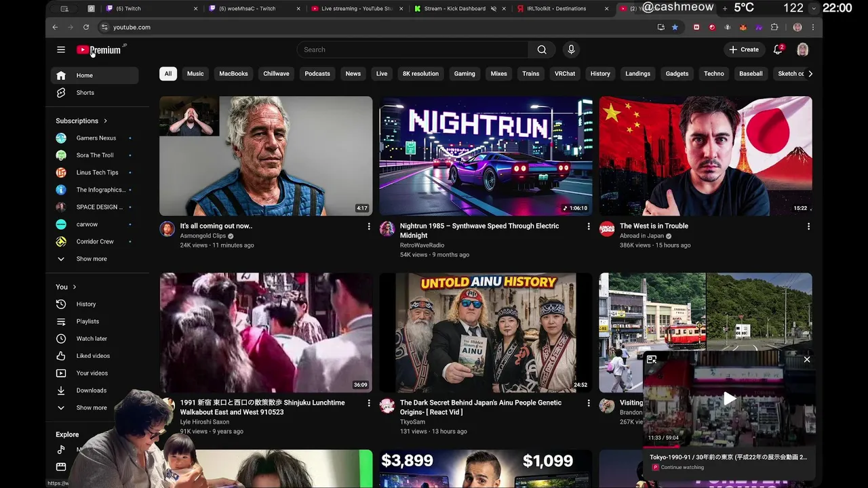868x488 pixels.
Task: Open RetroWaveRadio channel avatar
Action: (387, 229)
